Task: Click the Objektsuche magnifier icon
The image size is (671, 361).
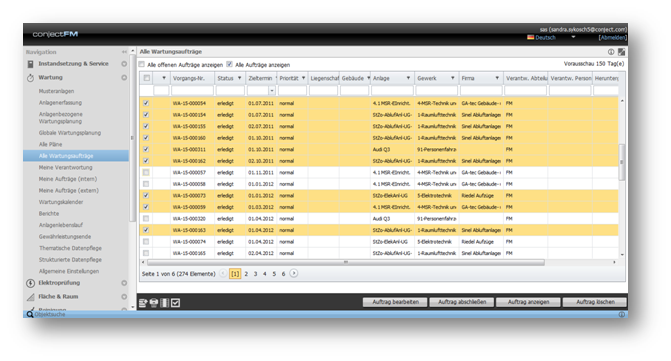Action: (30, 314)
